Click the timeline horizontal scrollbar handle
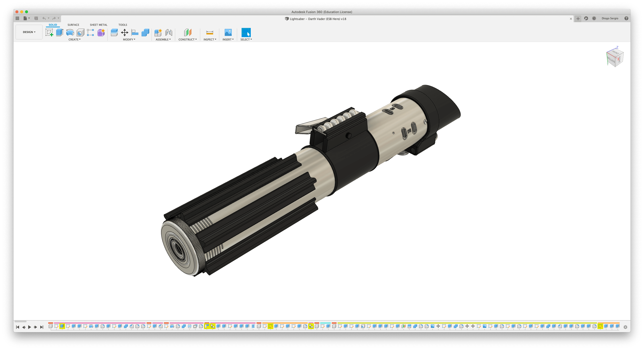Viewport: 644px width, 350px height. point(20,321)
